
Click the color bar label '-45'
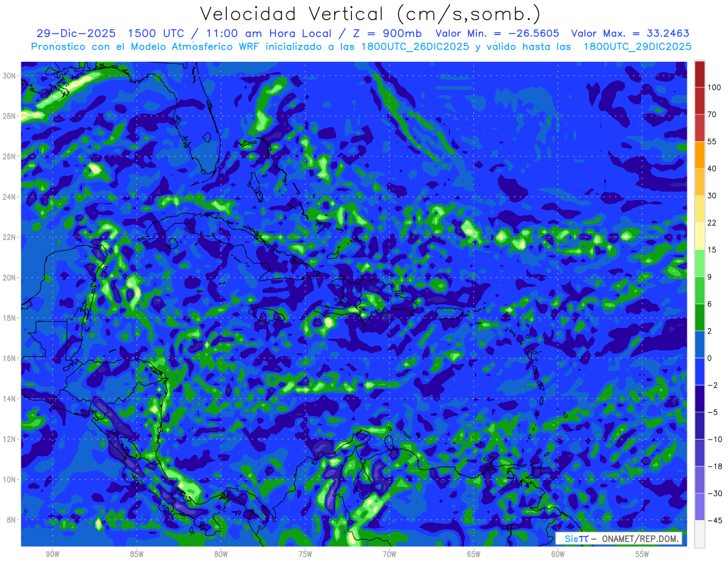714,520
